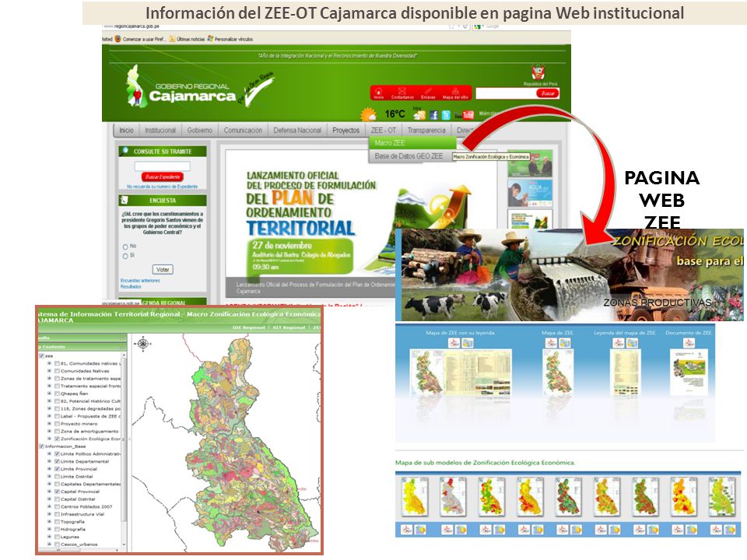The width and height of the screenshot is (747, 560).
Task: Click the República del Perú coat of arms
Action: [x=538, y=73]
